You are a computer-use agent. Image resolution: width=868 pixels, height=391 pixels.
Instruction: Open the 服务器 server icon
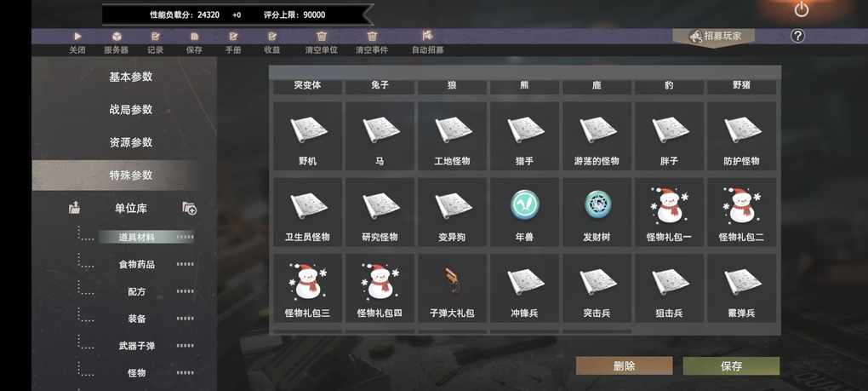[117, 36]
